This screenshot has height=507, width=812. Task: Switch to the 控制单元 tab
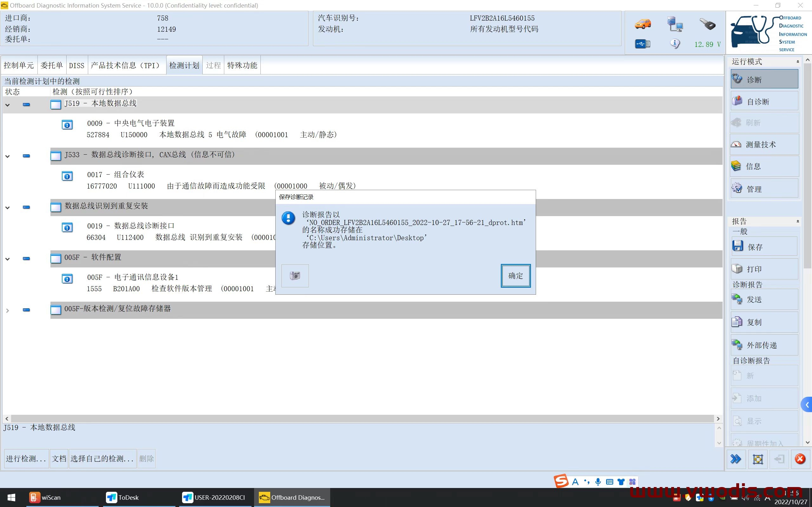tap(19, 65)
